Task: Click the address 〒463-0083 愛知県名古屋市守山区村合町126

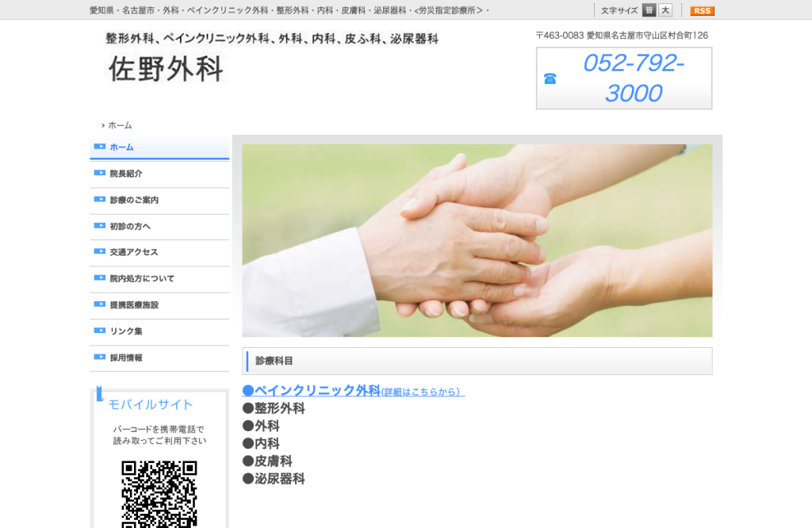Action: coord(622,36)
